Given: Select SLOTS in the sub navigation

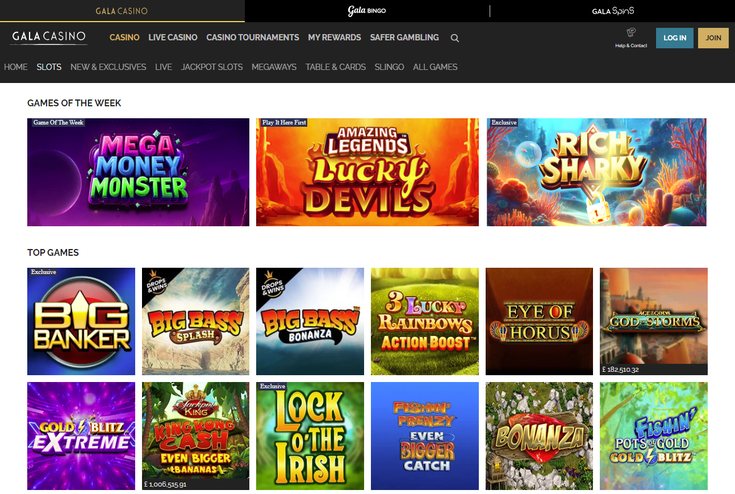Looking at the screenshot, I should [49, 67].
